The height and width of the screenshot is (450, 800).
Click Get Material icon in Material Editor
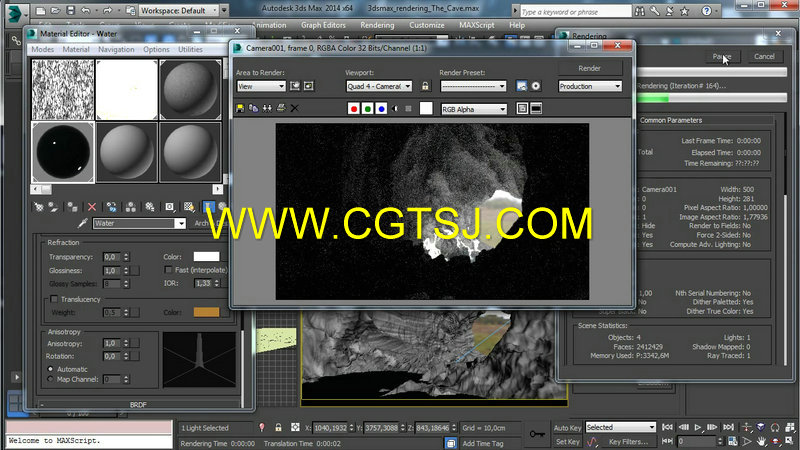click(39, 207)
